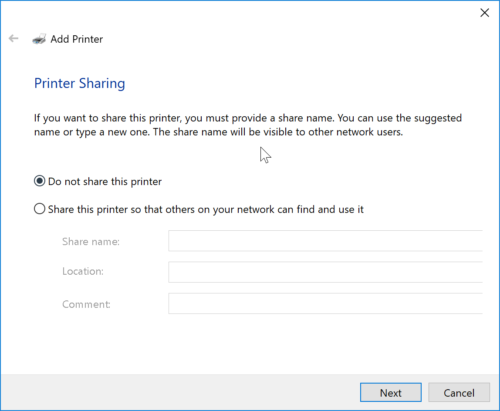Viewport: 500px width, 411px height.
Task: Proceed with the Next button
Action: [x=391, y=393]
